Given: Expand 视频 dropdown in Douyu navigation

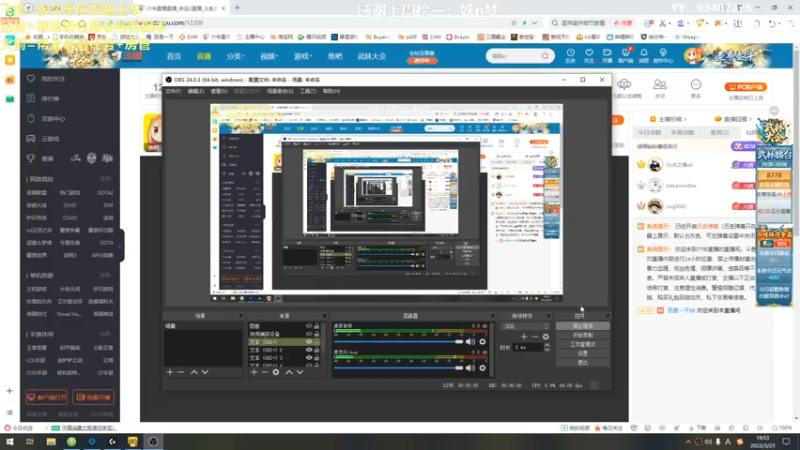Looking at the screenshot, I should tap(269, 56).
